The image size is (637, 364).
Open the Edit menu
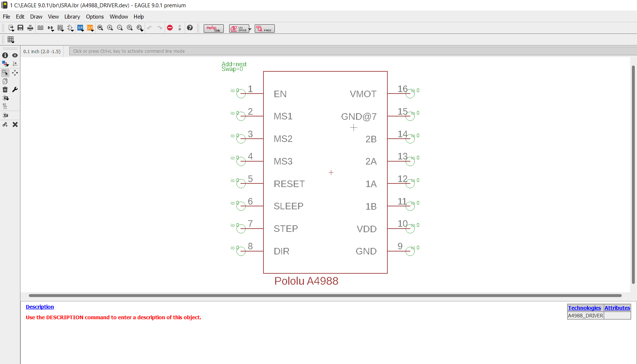click(20, 17)
